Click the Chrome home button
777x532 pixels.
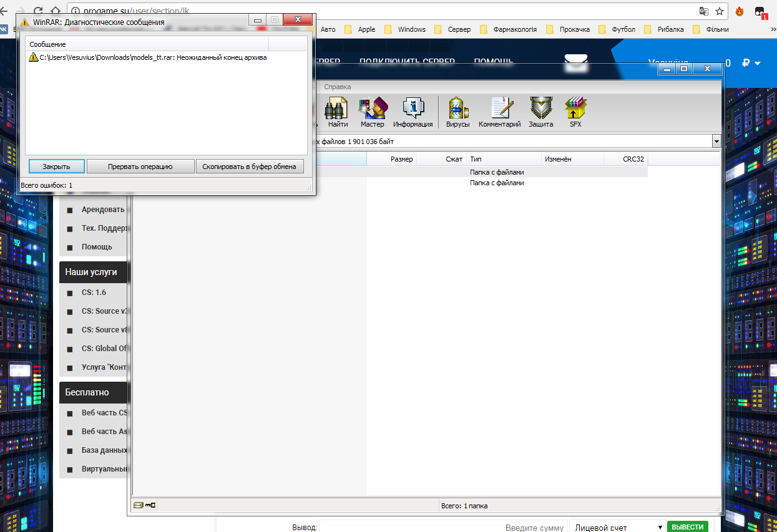(x=56, y=11)
